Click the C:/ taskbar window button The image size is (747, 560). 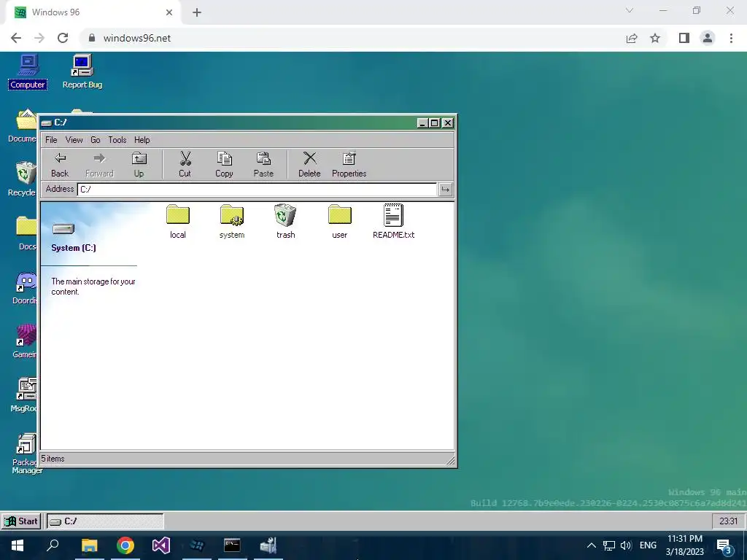(x=105, y=521)
